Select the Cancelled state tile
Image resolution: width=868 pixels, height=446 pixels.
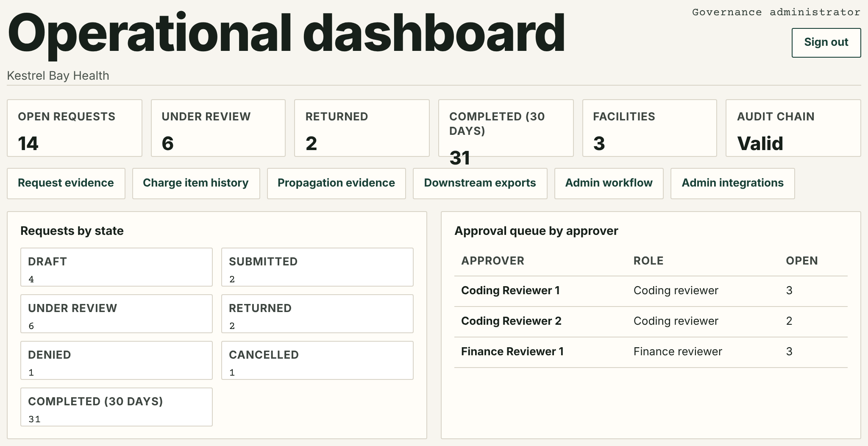tap(317, 360)
